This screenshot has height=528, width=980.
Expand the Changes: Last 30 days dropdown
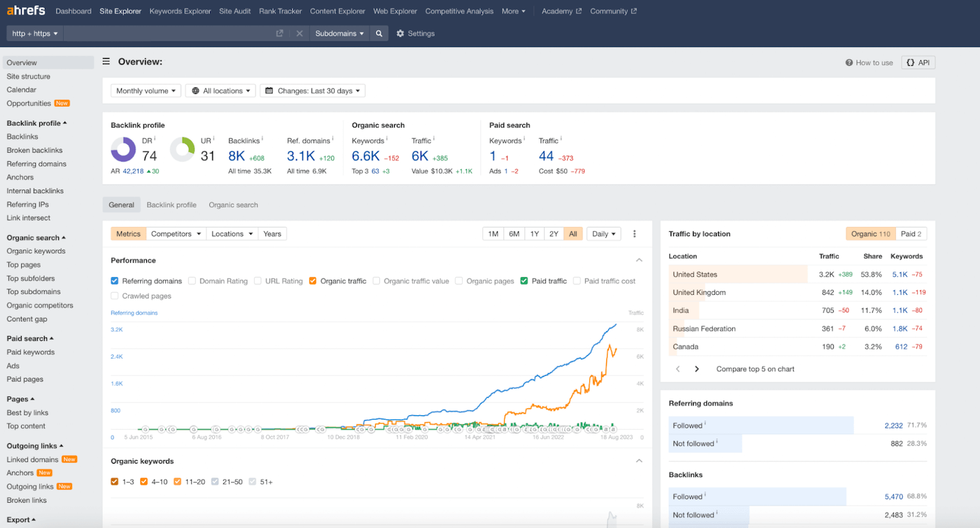click(x=312, y=91)
